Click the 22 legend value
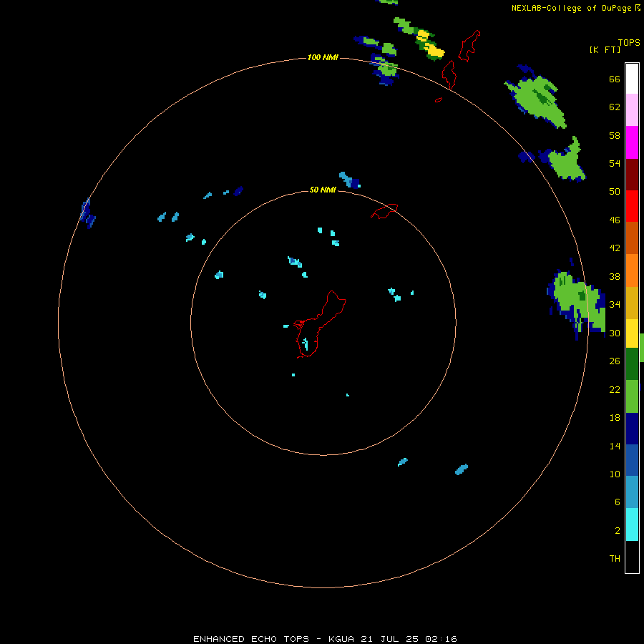Viewport: 644px width, 644px height. [615, 389]
